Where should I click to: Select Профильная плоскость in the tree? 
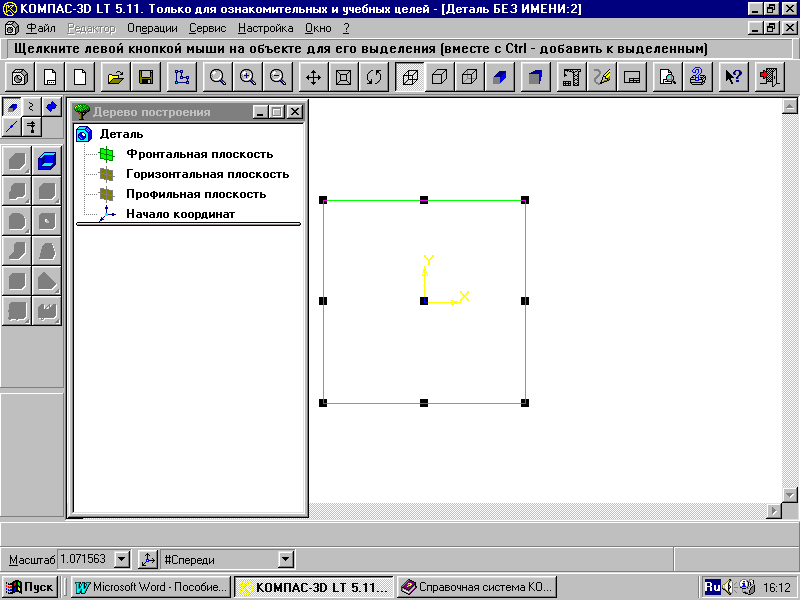(196, 194)
